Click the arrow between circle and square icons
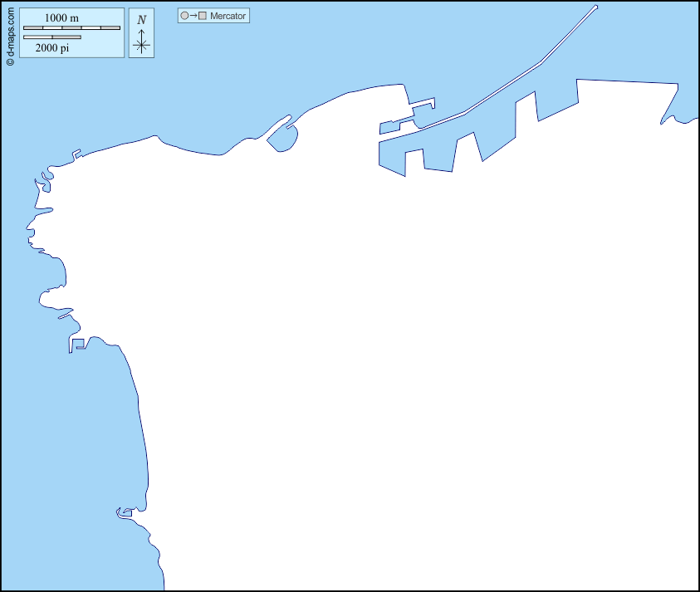Screen dimensions: 700x592 [x=193, y=16]
